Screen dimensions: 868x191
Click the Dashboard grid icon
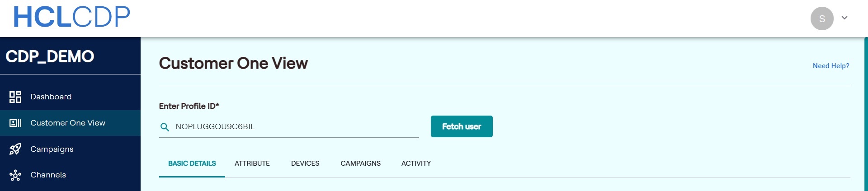point(15,97)
